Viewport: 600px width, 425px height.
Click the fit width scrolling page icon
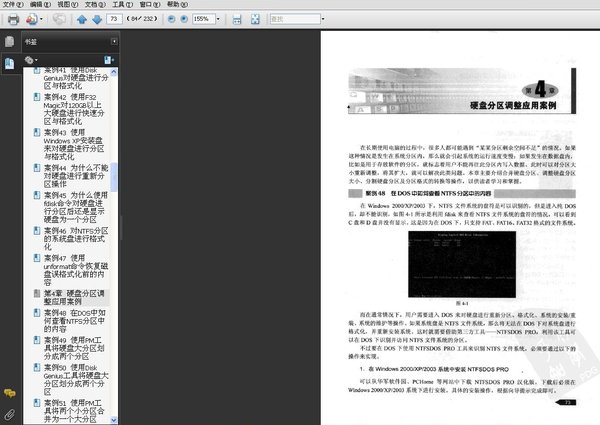237,19
